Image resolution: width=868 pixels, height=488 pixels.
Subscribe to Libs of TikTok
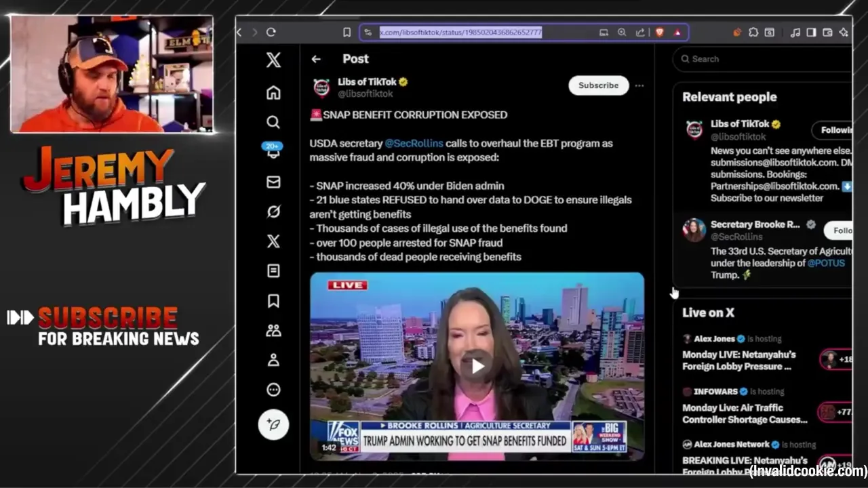tap(598, 85)
